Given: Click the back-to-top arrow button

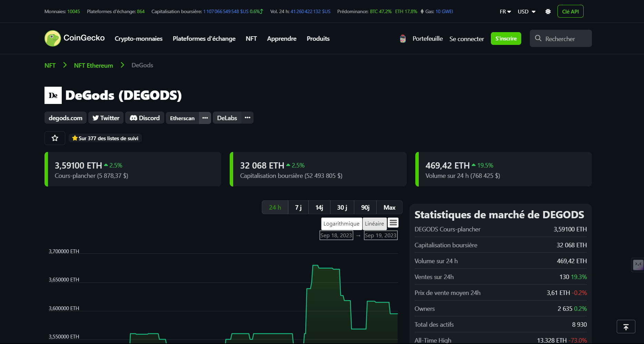Looking at the screenshot, I should 626,327.
